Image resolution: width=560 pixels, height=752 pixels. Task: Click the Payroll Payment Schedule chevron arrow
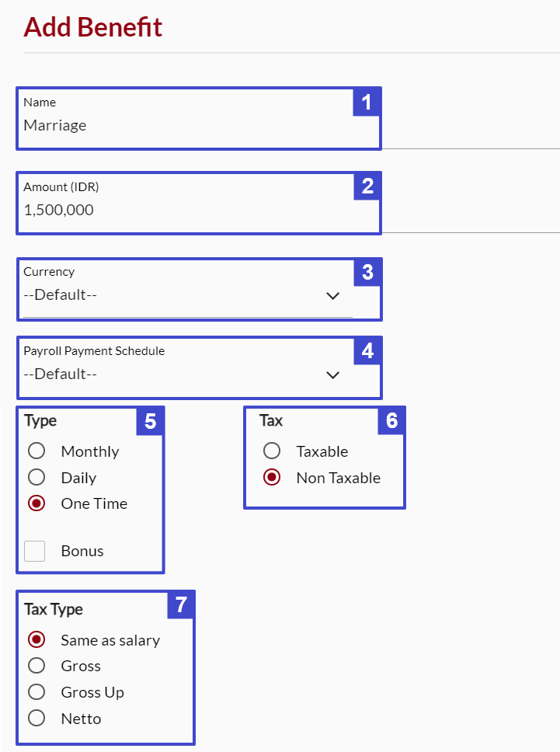[x=332, y=375]
